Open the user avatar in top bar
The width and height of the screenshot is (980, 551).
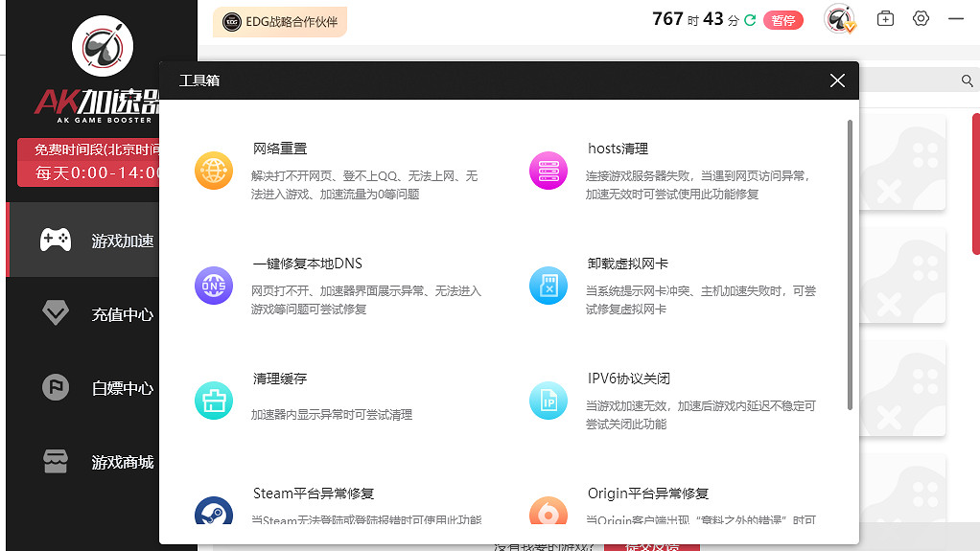(839, 19)
